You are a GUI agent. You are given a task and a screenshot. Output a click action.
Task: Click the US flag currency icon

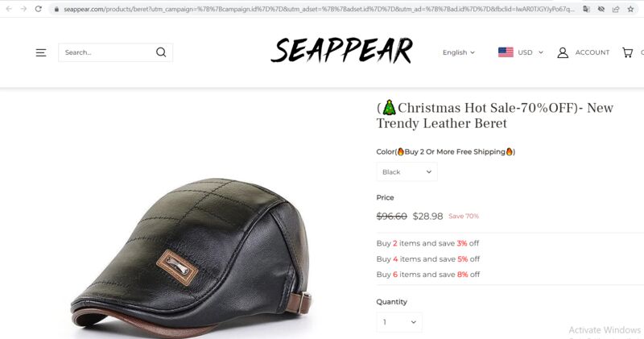[506, 52]
